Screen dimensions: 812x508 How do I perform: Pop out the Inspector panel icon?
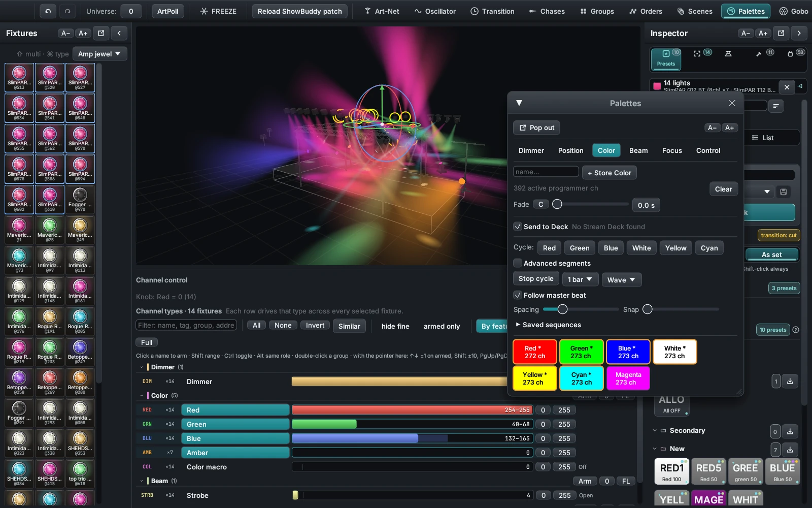coord(781,33)
